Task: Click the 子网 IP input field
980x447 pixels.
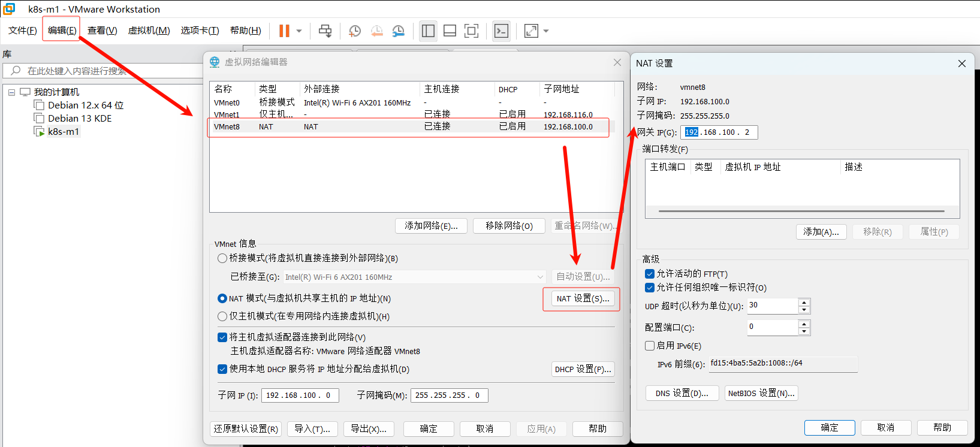Action: coord(300,395)
